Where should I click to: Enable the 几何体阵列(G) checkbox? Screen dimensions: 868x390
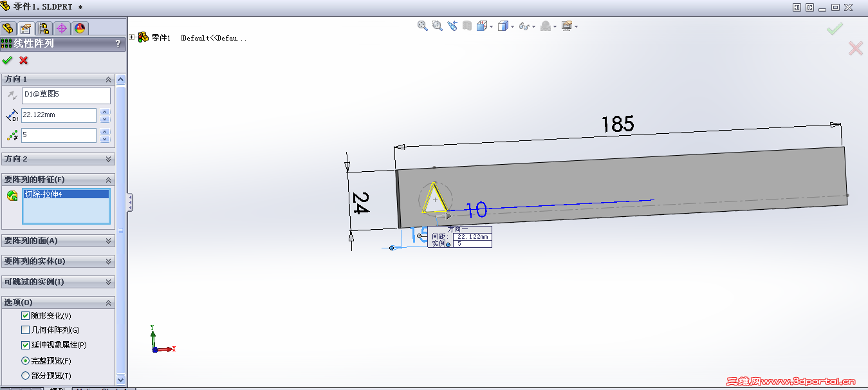(26, 330)
